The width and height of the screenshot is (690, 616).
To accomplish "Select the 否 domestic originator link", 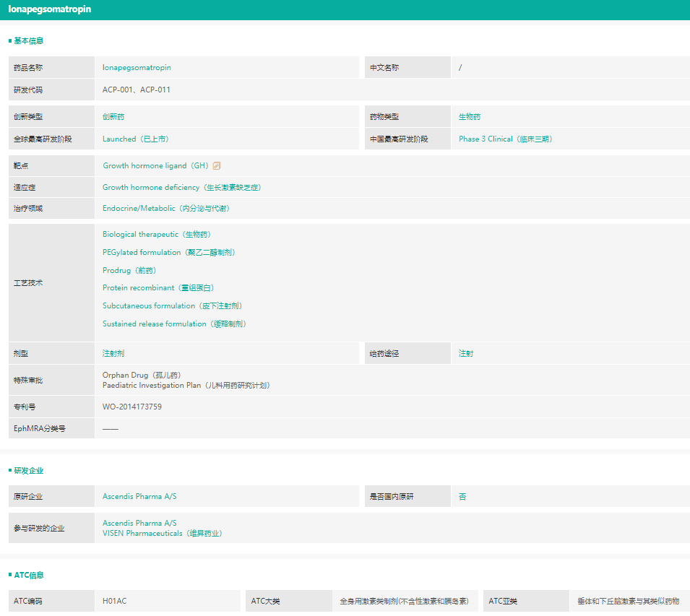I will tap(462, 496).
